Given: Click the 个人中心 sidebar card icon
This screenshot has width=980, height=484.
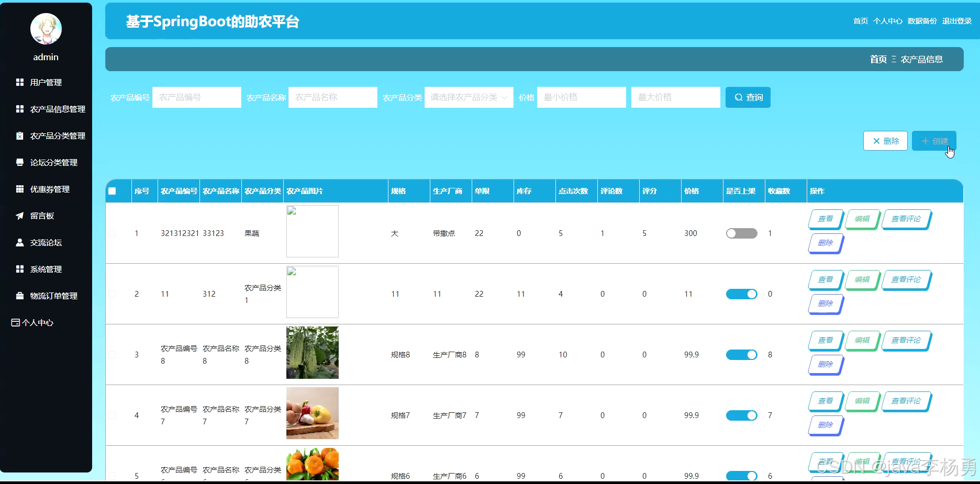Looking at the screenshot, I should pyautogui.click(x=16, y=322).
